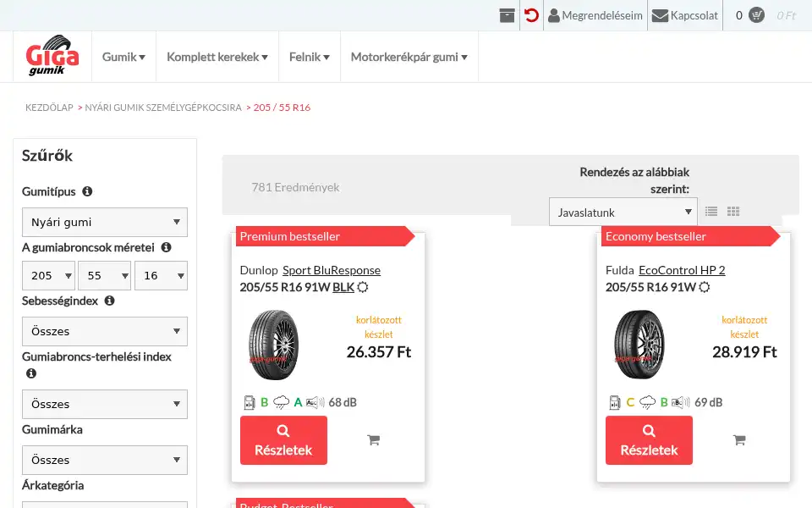
Task: Show info for Gumiabroncs-terhelési index
Action: (x=31, y=373)
